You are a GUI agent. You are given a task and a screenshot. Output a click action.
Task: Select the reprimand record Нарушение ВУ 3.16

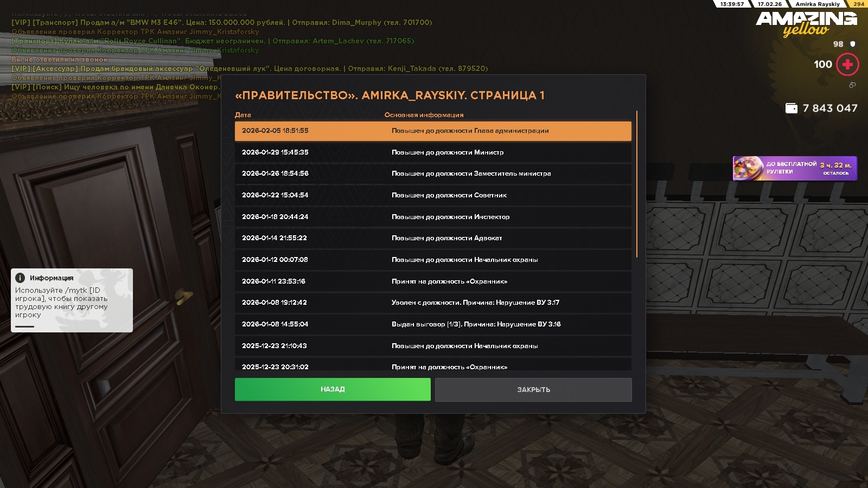pyautogui.click(x=433, y=324)
